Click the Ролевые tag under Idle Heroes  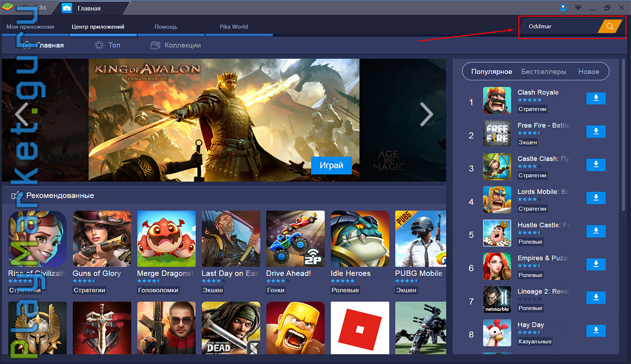coord(345,290)
